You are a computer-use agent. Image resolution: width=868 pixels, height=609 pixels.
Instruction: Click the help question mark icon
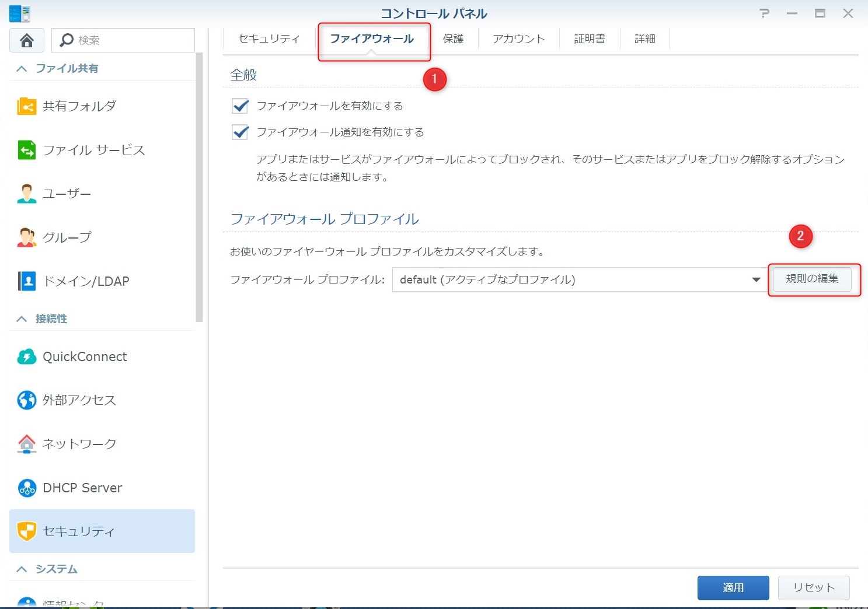(764, 13)
